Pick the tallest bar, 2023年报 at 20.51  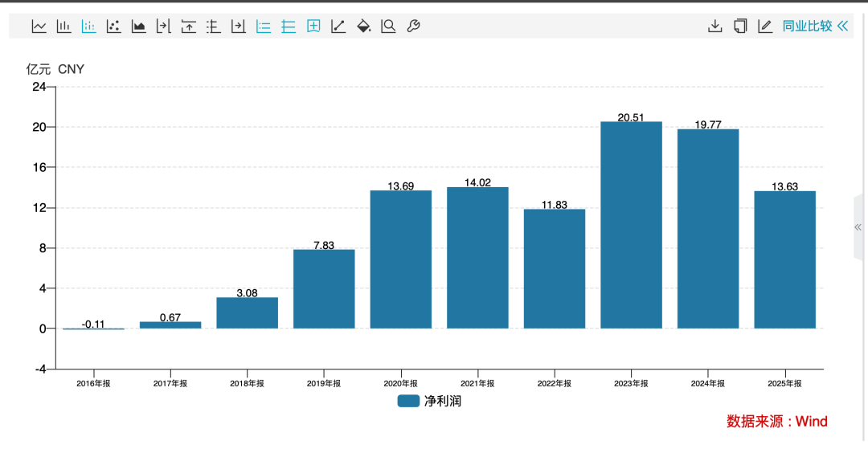point(632,225)
